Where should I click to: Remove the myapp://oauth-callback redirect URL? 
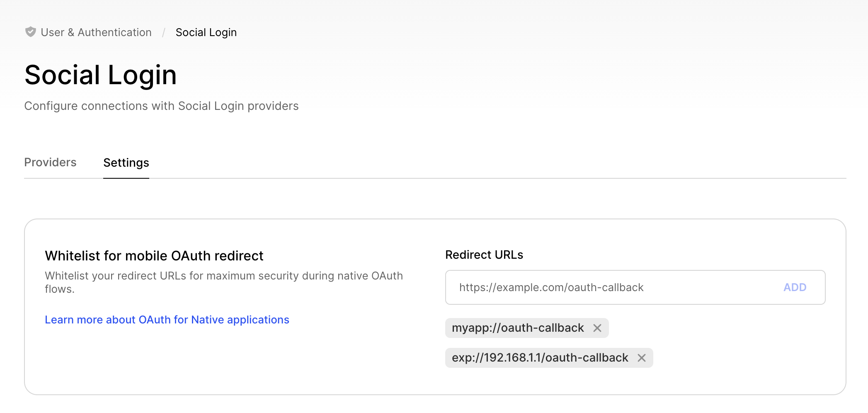[597, 328]
